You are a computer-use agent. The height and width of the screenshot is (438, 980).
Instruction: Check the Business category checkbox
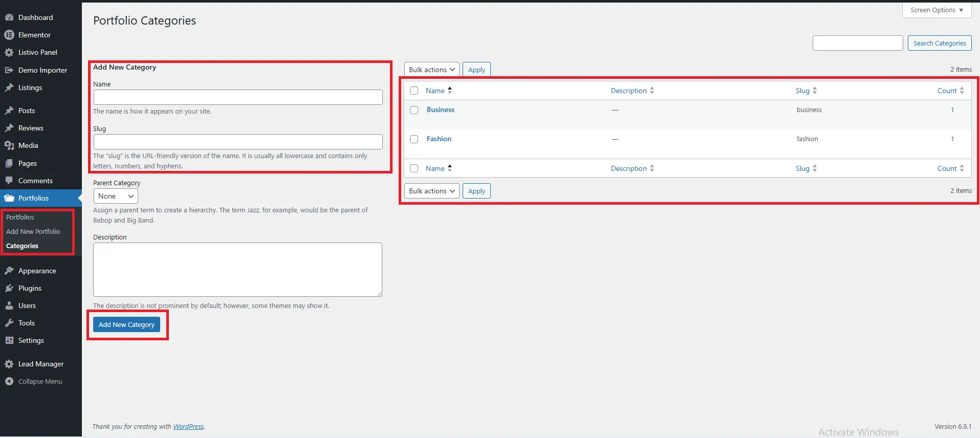point(414,110)
